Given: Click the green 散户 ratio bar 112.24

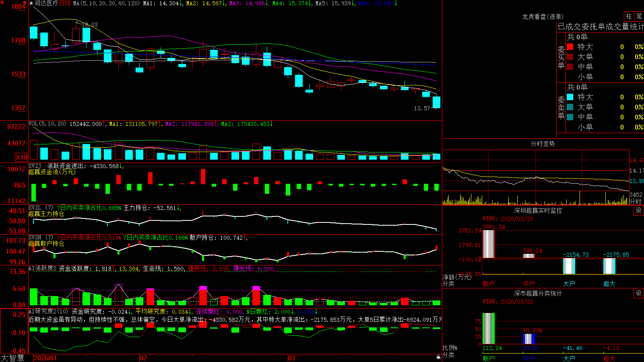Looking at the screenshot, I should coord(488,329).
